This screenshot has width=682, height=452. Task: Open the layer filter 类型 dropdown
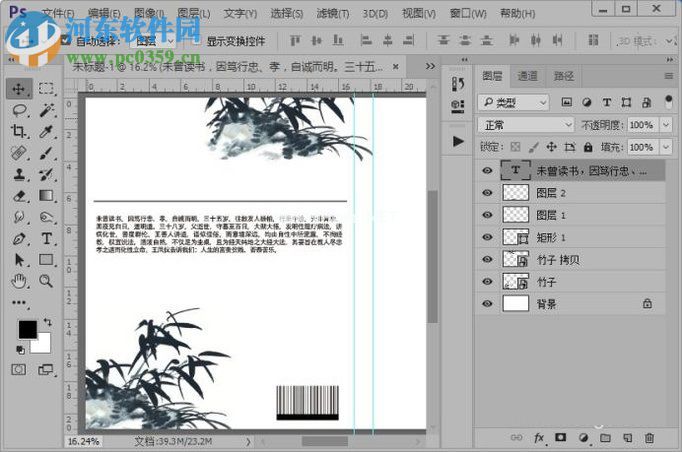click(513, 103)
